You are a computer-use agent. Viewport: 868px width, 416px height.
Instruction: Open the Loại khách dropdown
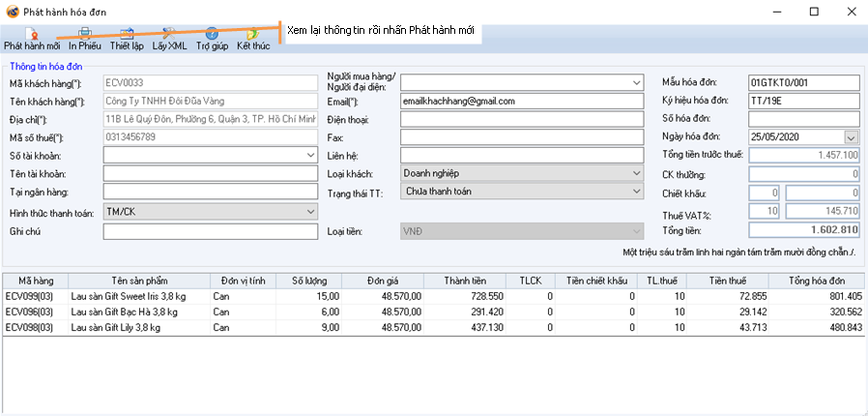pyautogui.click(x=637, y=173)
